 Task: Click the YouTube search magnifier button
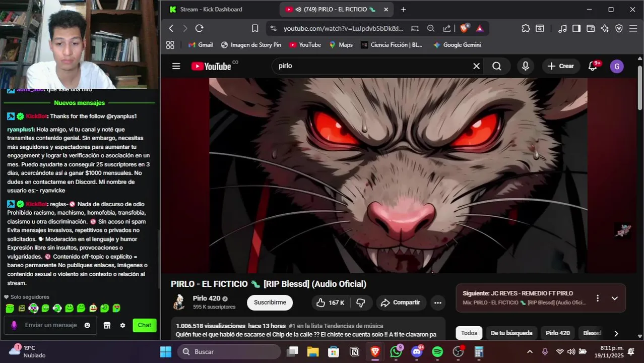click(497, 66)
